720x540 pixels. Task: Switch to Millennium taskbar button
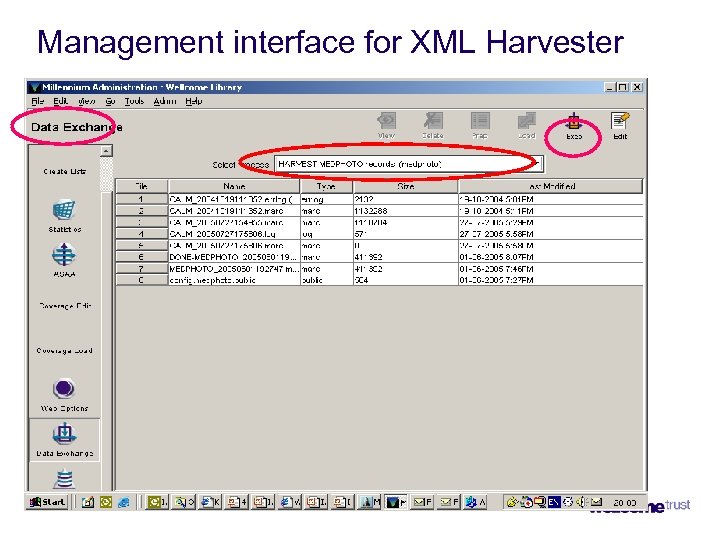coord(396,502)
